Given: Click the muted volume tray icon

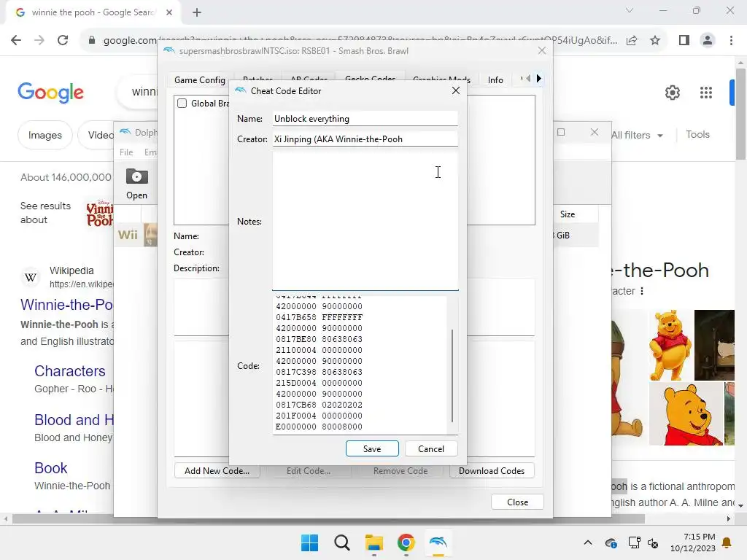Looking at the screenshot, I should (x=653, y=542).
